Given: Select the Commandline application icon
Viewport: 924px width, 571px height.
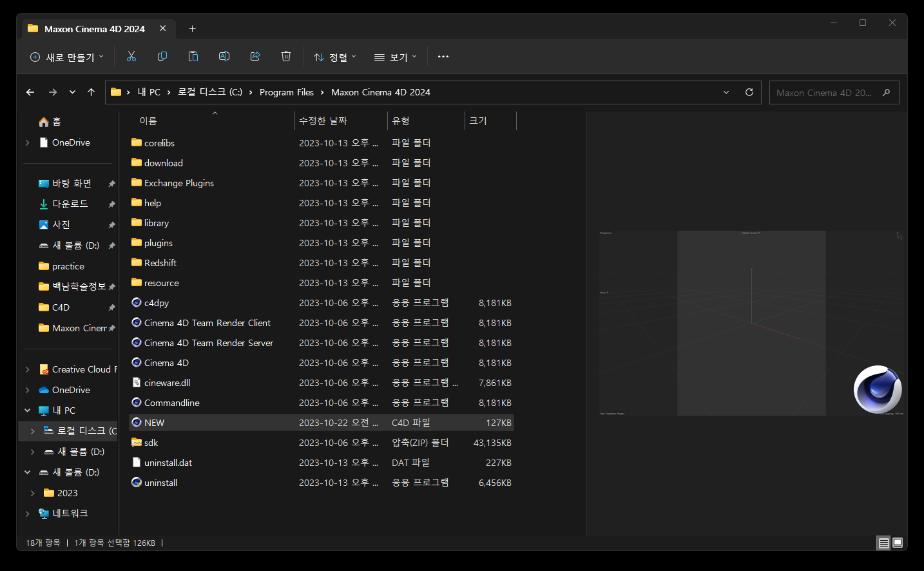Looking at the screenshot, I should (137, 402).
